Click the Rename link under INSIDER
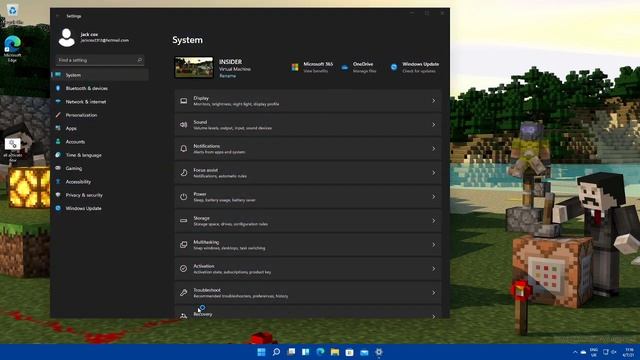Image resolution: width=640 pixels, height=360 pixels. point(227,76)
